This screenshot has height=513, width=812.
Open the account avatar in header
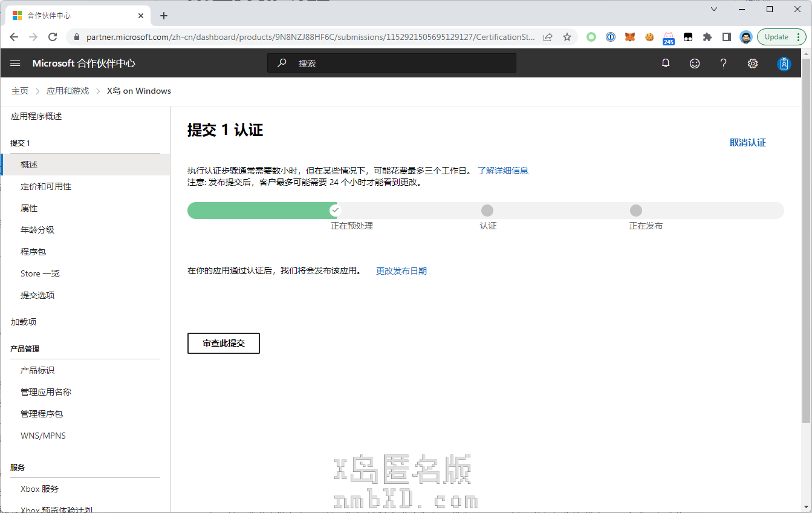tap(784, 63)
